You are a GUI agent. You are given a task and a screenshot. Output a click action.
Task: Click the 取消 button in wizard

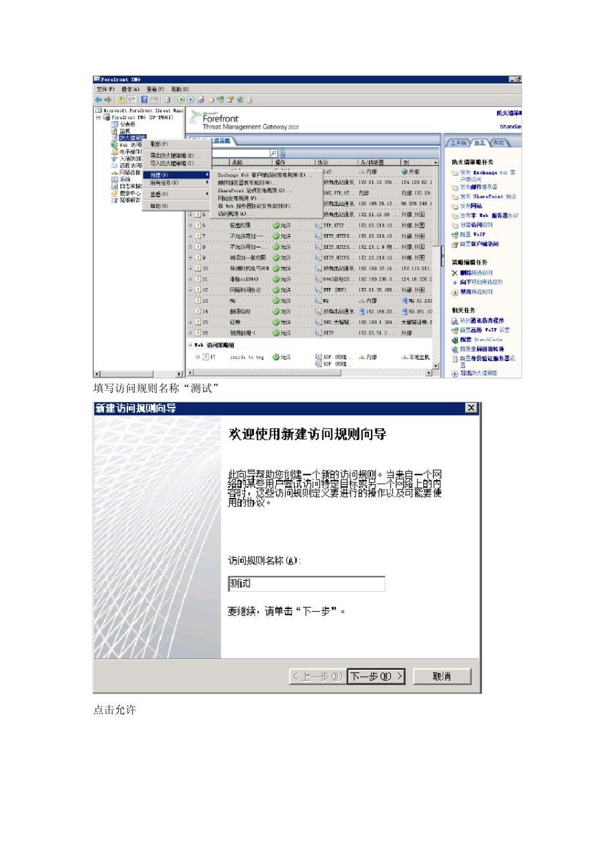(442, 676)
